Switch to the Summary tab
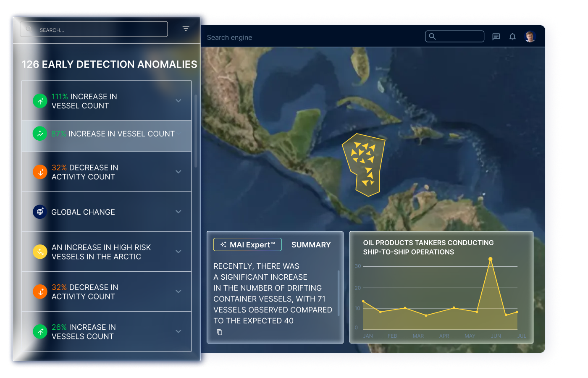 coord(311,244)
